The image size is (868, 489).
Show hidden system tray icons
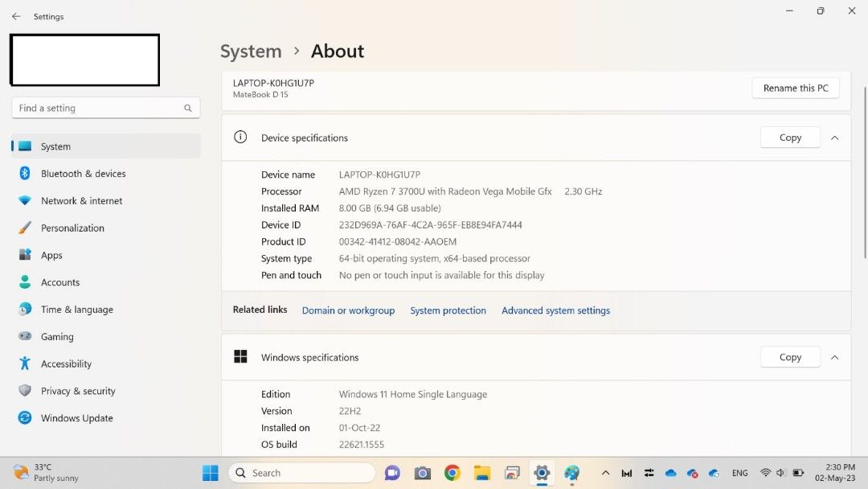click(x=606, y=473)
